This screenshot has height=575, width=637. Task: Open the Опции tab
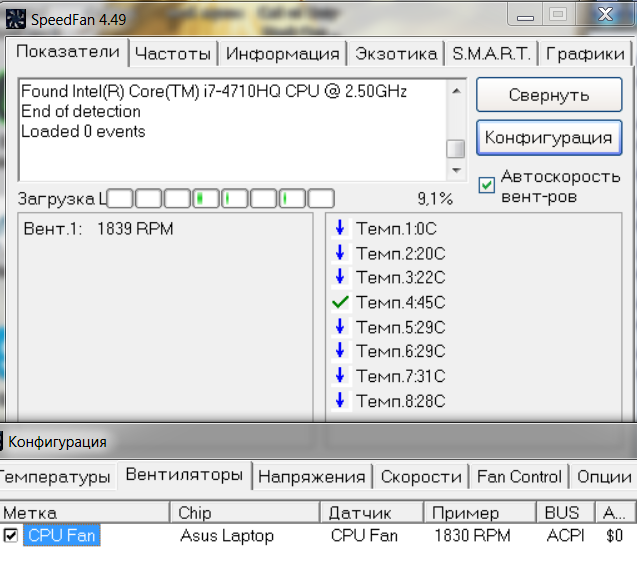pos(604,477)
